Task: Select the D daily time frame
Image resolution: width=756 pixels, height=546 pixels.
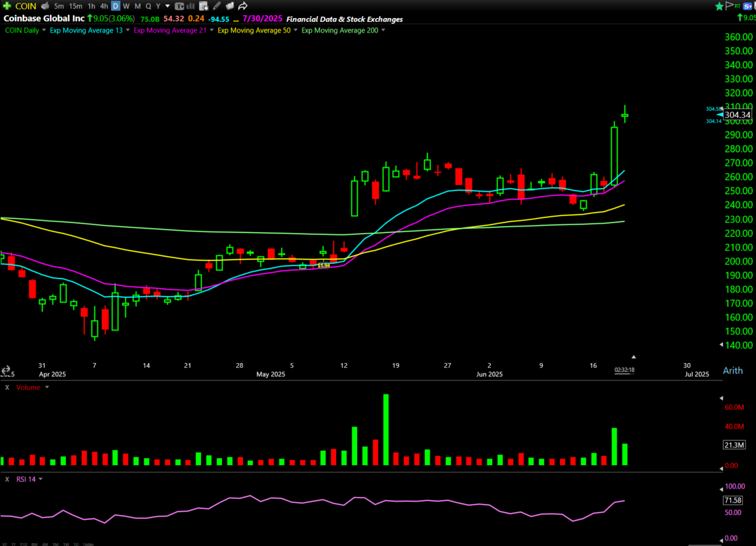Action: point(115,6)
